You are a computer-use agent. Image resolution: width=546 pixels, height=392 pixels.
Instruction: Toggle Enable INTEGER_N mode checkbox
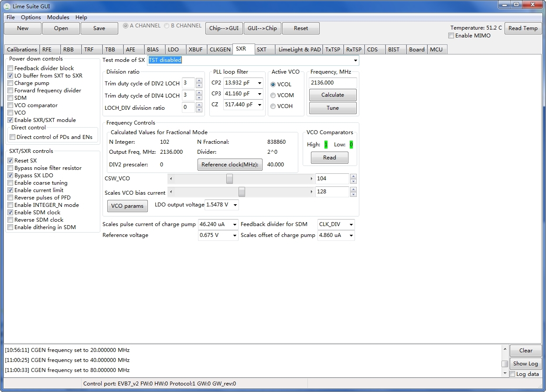click(x=10, y=205)
